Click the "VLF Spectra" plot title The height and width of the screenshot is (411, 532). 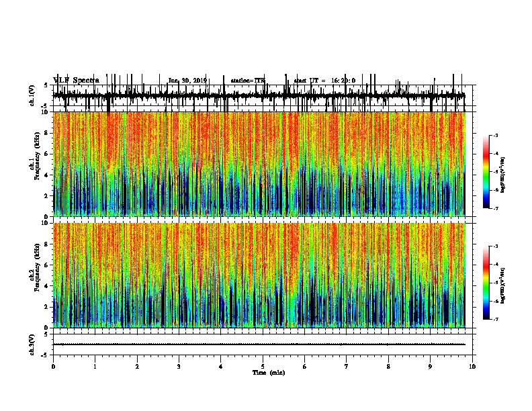(77, 81)
